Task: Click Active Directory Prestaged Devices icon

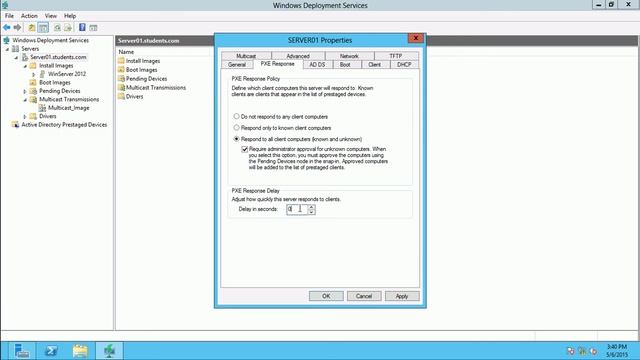Action: point(16,124)
